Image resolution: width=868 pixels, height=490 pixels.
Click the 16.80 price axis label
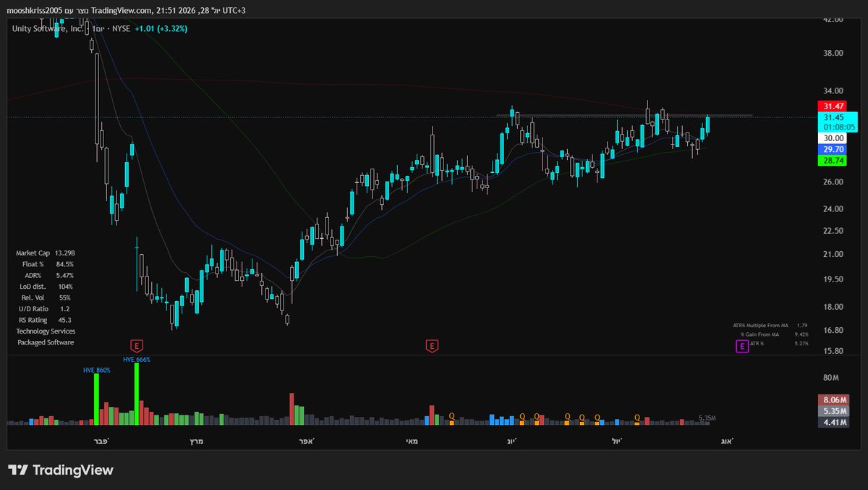coord(833,331)
